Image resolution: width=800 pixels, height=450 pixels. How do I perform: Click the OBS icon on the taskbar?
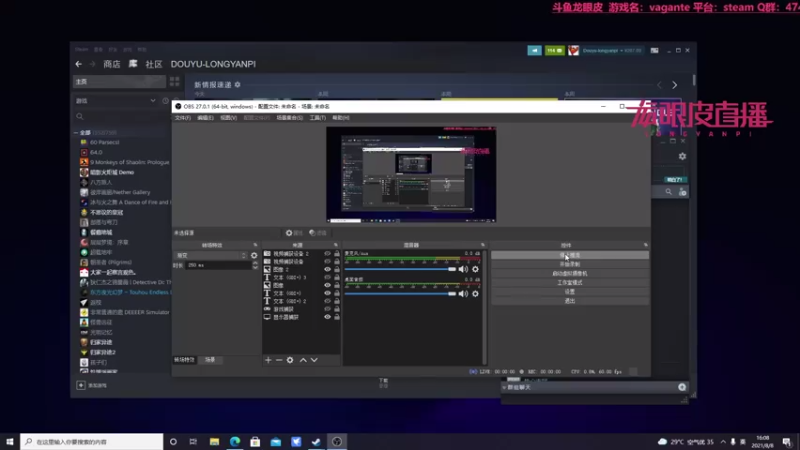coord(337,442)
